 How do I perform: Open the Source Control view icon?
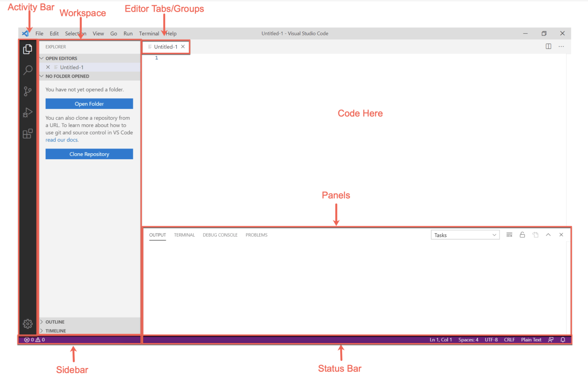click(28, 91)
